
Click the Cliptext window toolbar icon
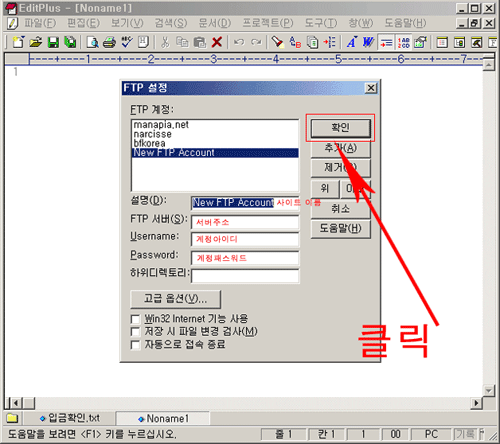pos(442,42)
